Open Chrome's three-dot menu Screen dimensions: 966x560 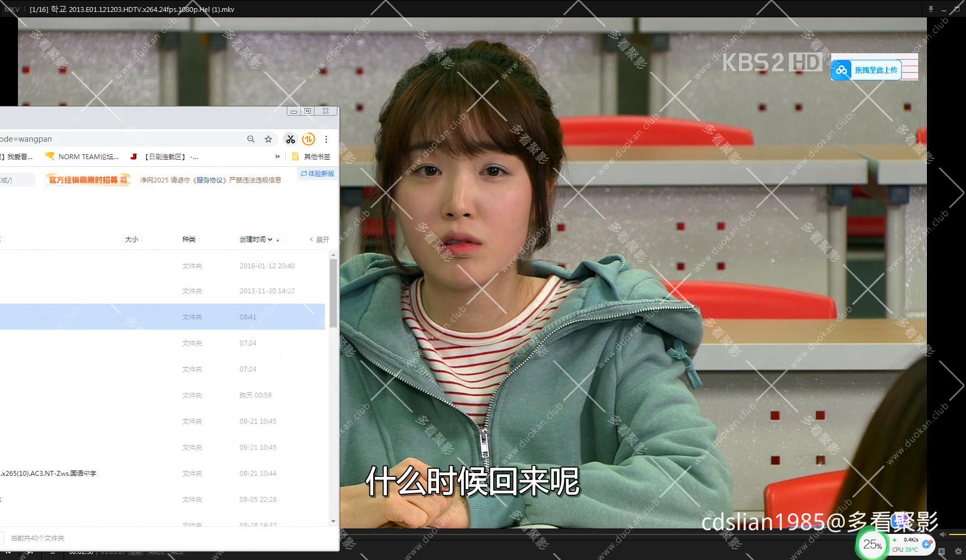[327, 139]
